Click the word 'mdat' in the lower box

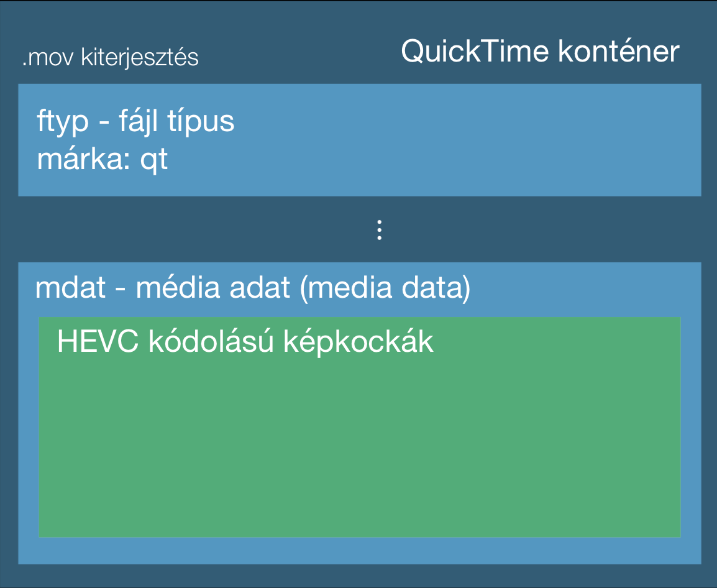pos(71,288)
